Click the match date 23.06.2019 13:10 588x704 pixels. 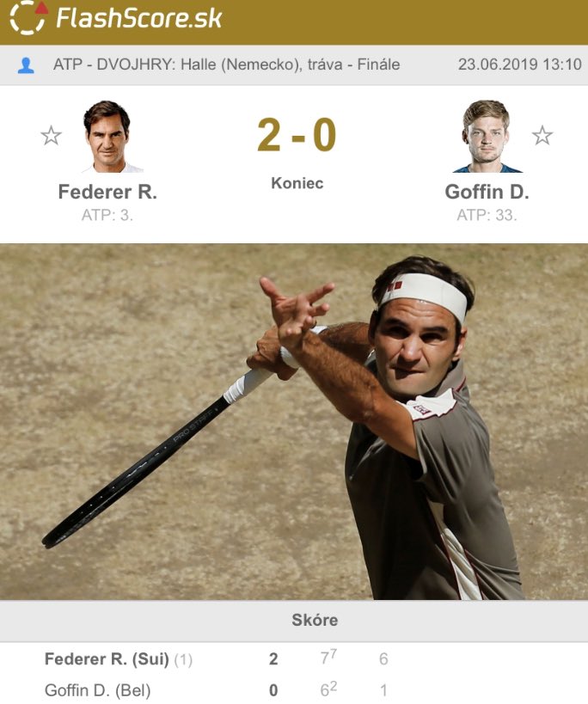pyautogui.click(x=520, y=64)
